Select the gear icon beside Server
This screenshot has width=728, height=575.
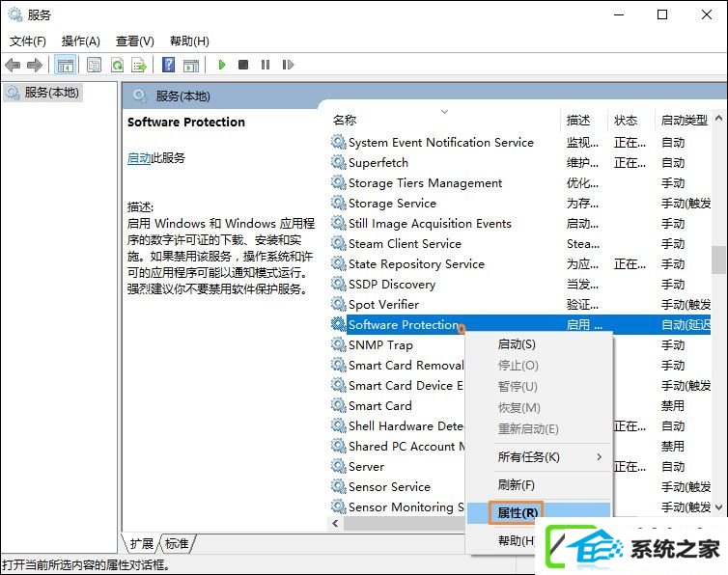click(339, 466)
